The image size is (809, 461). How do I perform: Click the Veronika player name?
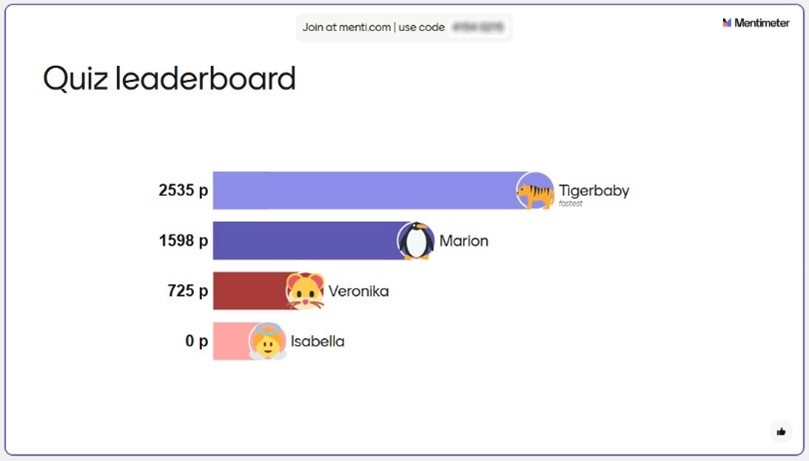[x=359, y=291]
